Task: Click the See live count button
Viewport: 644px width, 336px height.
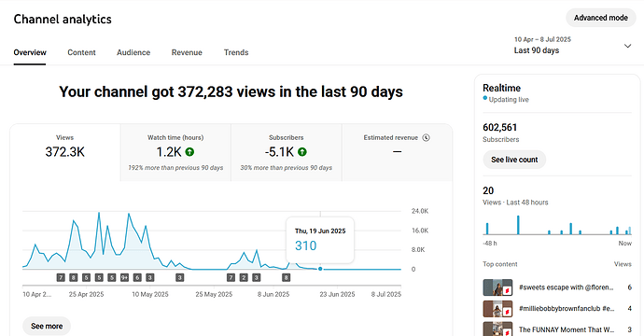Action: 514,160
